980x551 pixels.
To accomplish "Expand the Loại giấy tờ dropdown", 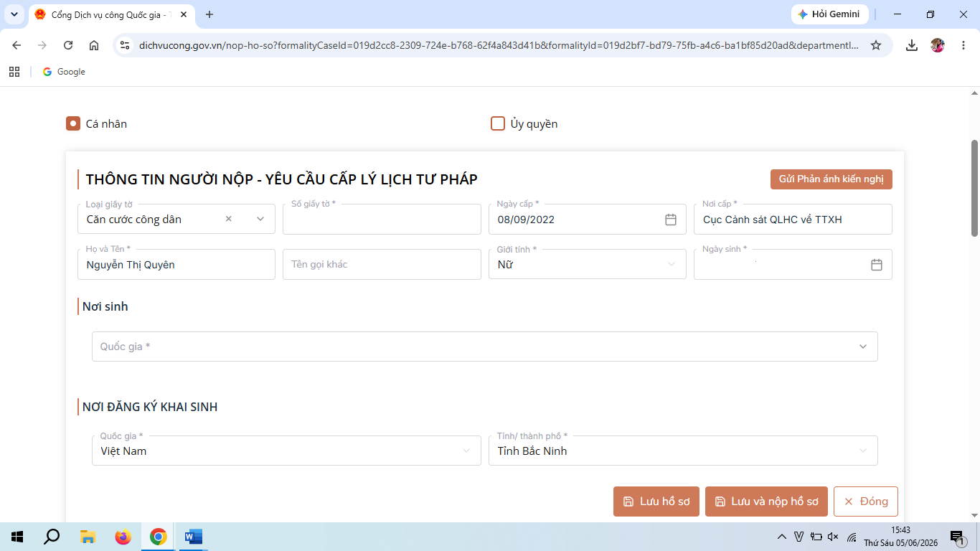I will coord(260,219).
